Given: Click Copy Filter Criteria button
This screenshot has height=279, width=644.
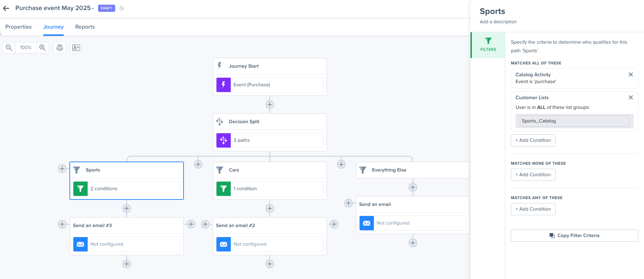Looking at the screenshot, I should pos(574,236).
